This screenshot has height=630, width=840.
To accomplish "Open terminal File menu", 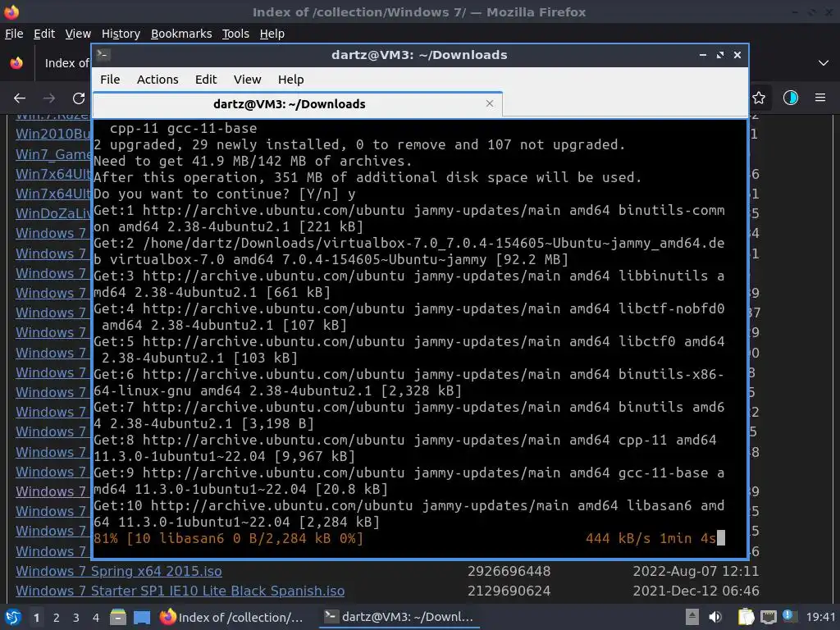I will pyautogui.click(x=110, y=80).
